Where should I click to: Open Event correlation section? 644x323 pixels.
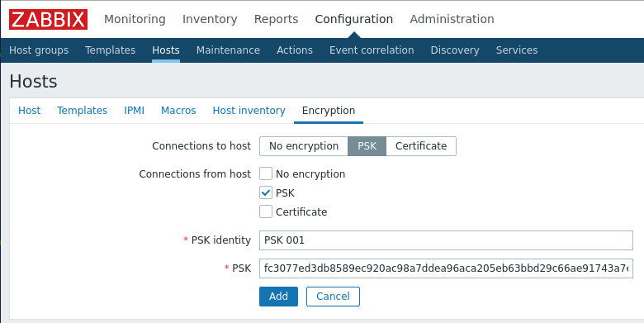click(372, 50)
